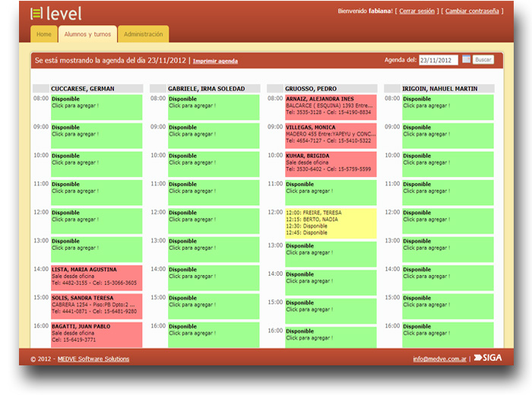Click Irigoin's 10:00 Disponible slot
The image size is (532, 395).
click(x=447, y=164)
